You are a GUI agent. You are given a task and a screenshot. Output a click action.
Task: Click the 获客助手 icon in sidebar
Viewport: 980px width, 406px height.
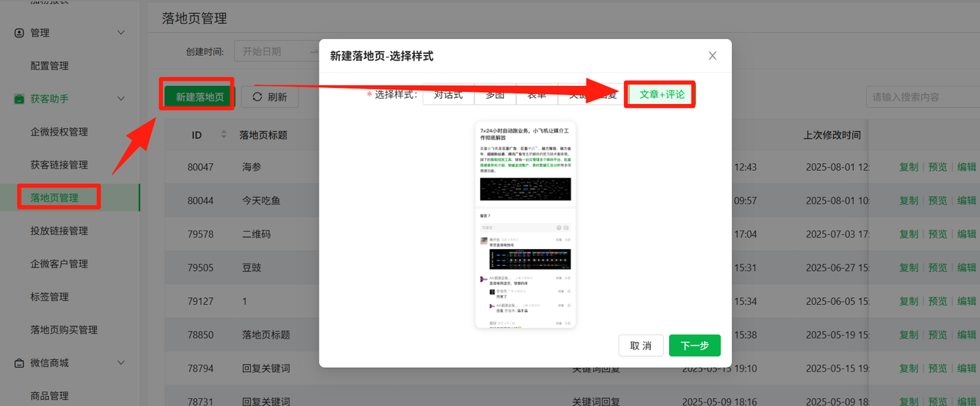(20, 99)
